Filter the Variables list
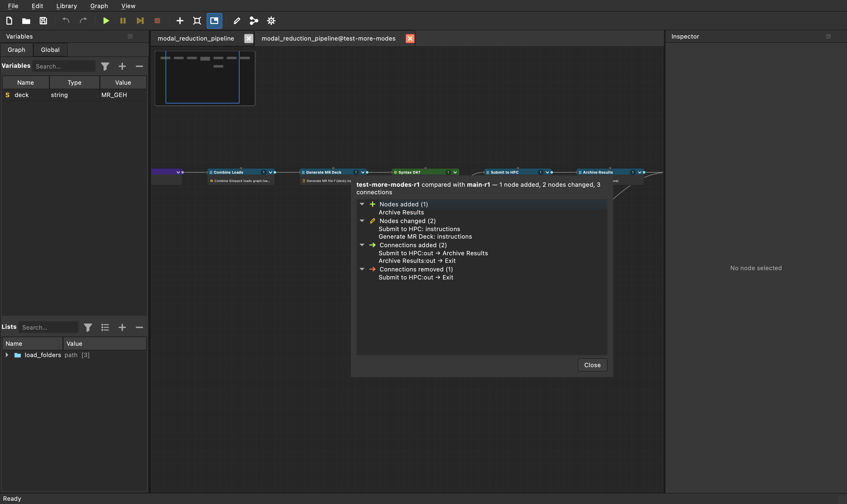This screenshot has width=847, height=504. pyautogui.click(x=105, y=66)
